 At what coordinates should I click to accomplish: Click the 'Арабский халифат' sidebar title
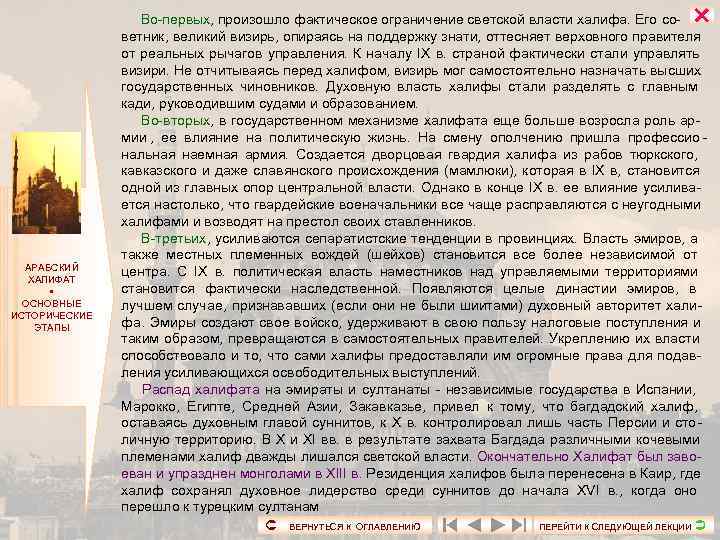(x=51, y=273)
